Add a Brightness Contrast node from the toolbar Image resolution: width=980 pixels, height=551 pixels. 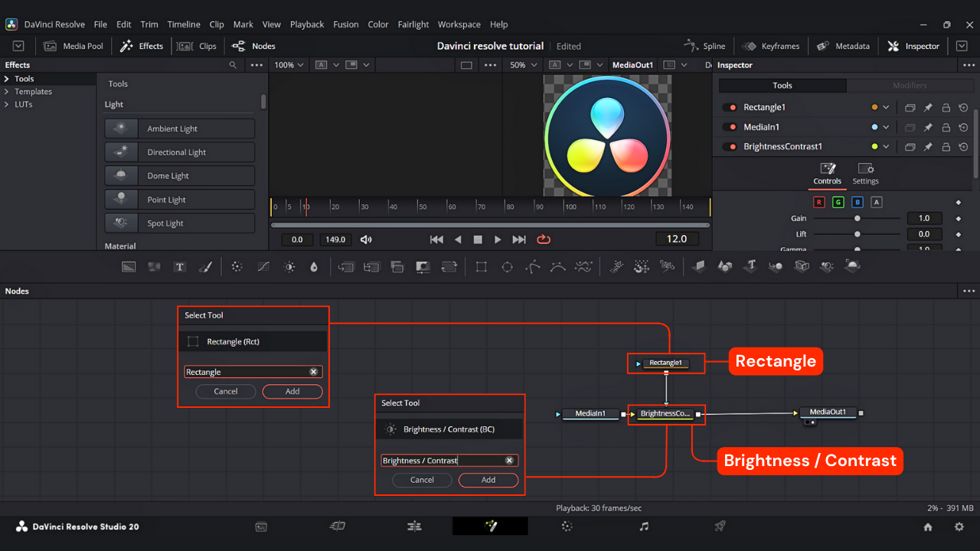289,267
